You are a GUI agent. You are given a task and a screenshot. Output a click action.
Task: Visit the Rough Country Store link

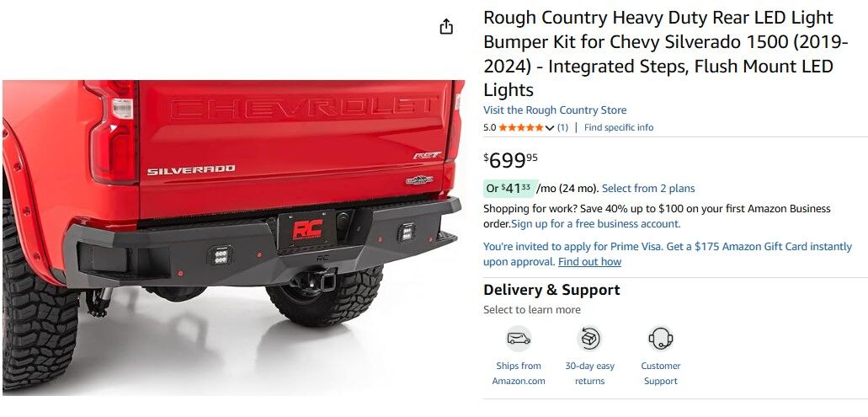pos(555,110)
